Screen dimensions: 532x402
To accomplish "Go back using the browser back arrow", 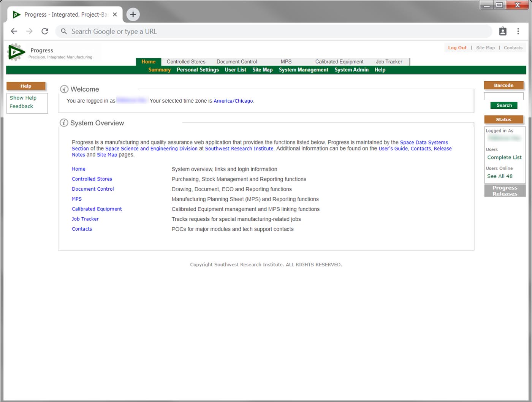I will (x=14, y=32).
